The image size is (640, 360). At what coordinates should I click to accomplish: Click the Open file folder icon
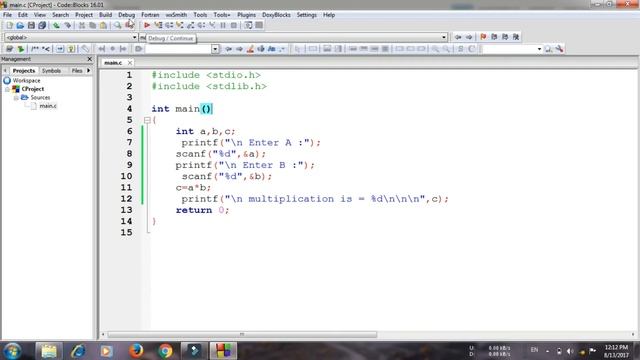point(20,25)
